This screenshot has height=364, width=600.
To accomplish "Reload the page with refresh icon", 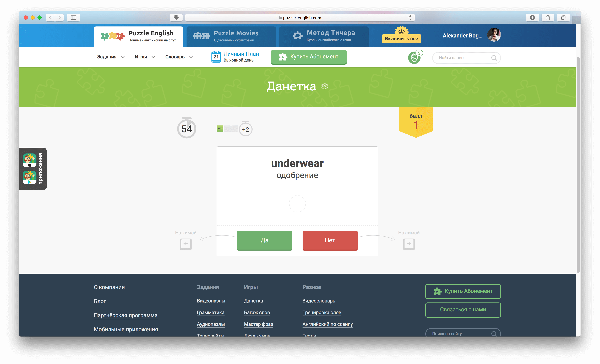I will pos(410,18).
